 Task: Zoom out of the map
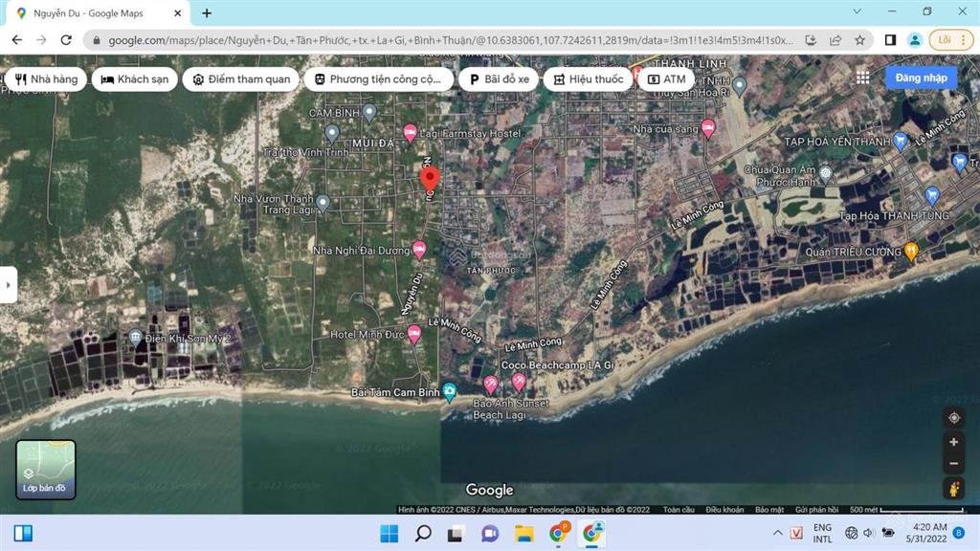click(953, 464)
